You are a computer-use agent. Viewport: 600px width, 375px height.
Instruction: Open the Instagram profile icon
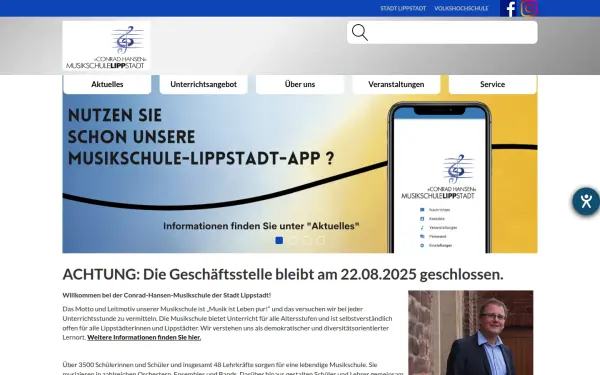[x=529, y=8]
